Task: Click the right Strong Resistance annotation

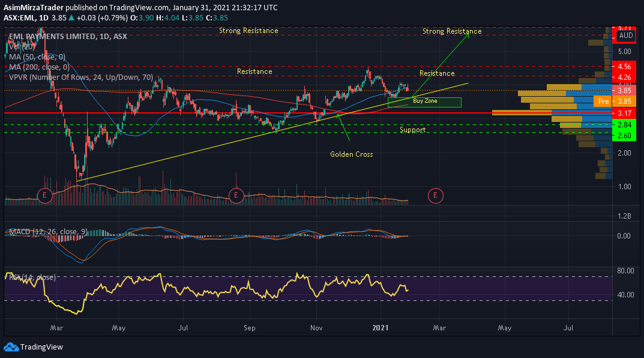Action: point(452,31)
